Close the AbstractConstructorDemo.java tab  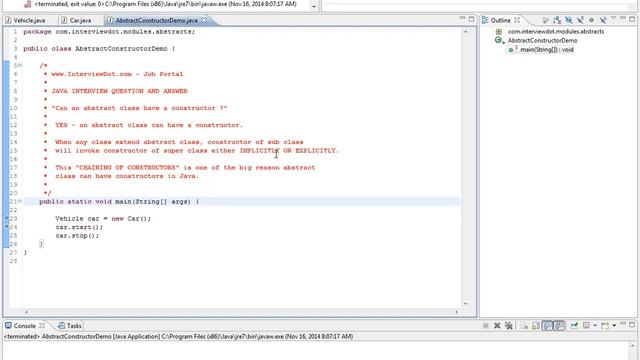coord(204,20)
